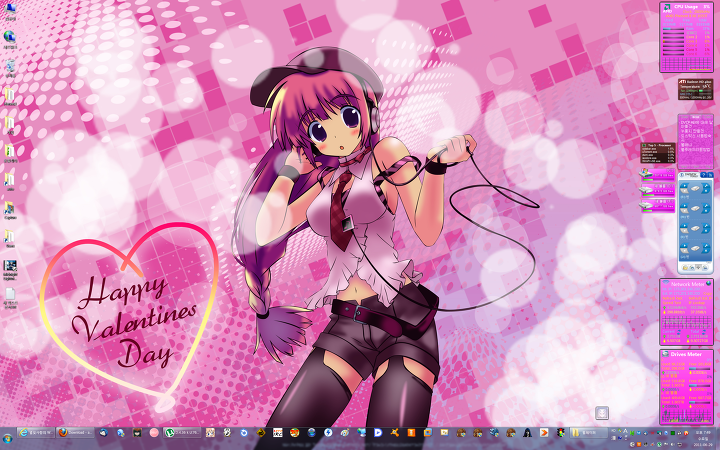The image size is (720, 450).
Task: Switch to the Internet Explorer taskbar window
Action: 36,433
